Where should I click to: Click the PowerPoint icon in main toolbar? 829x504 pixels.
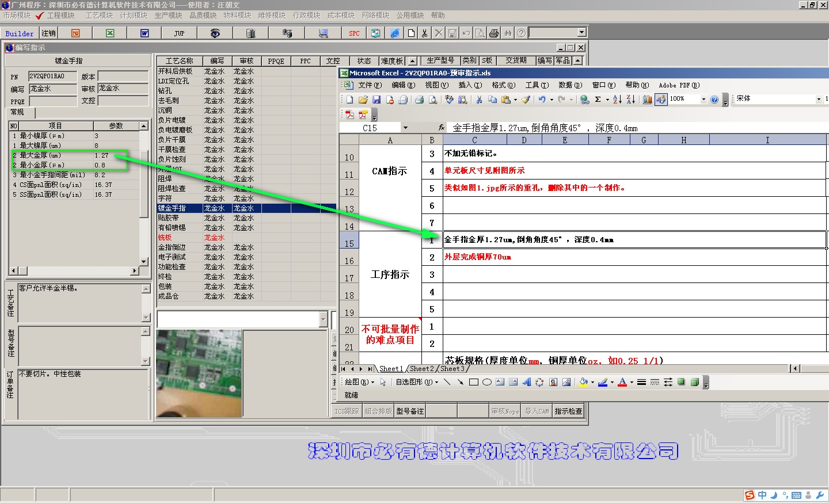tap(75, 33)
